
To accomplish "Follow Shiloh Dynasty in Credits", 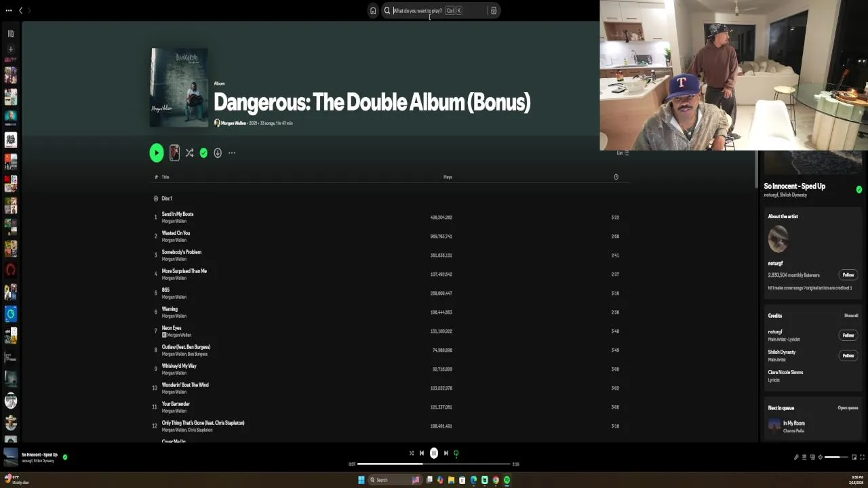I will coord(848,356).
